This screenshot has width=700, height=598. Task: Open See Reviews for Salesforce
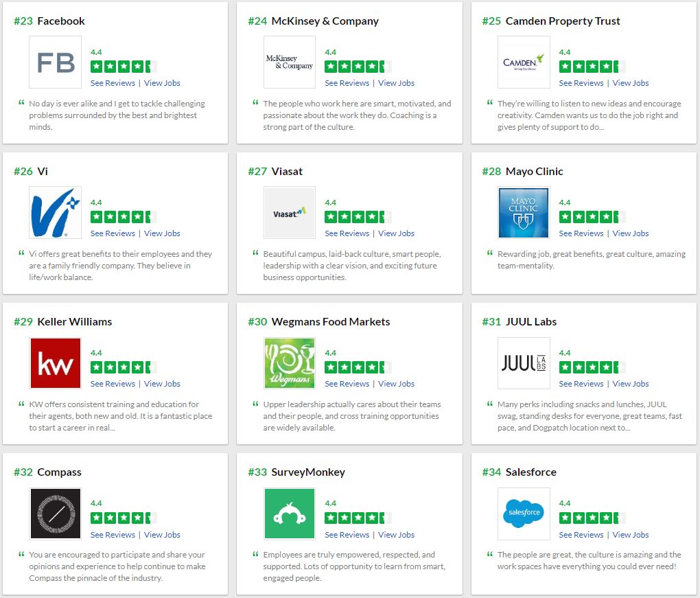pos(581,535)
